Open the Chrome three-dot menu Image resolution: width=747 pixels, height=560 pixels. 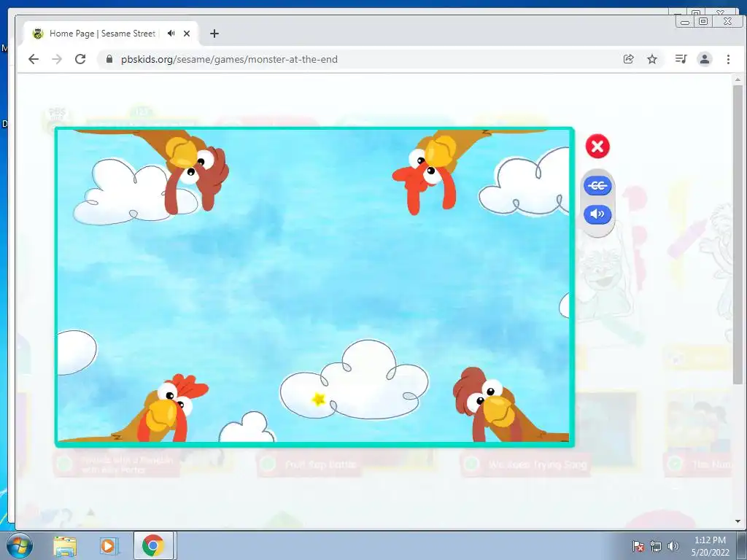click(728, 59)
